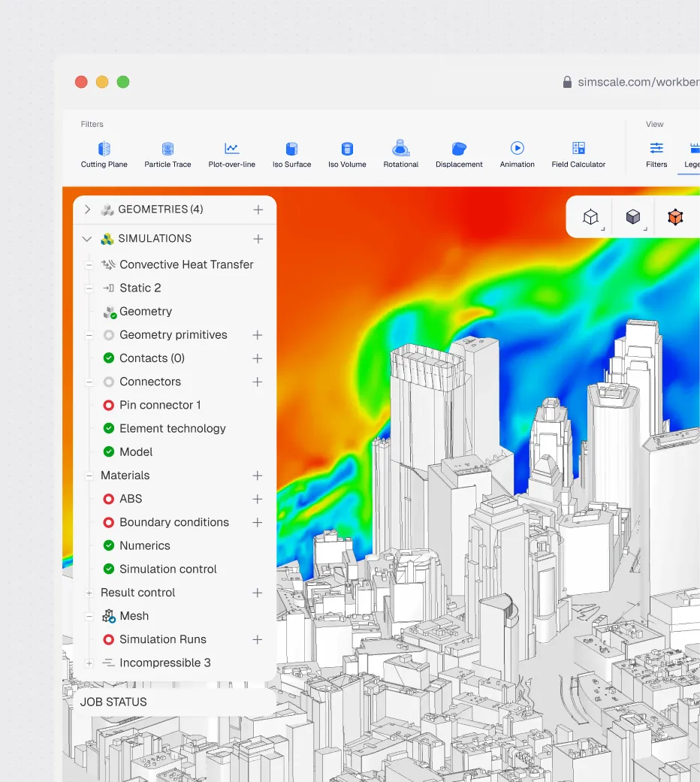700x782 pixels.
Task: Add a boundary condition with plus
Action: [258, 522]
